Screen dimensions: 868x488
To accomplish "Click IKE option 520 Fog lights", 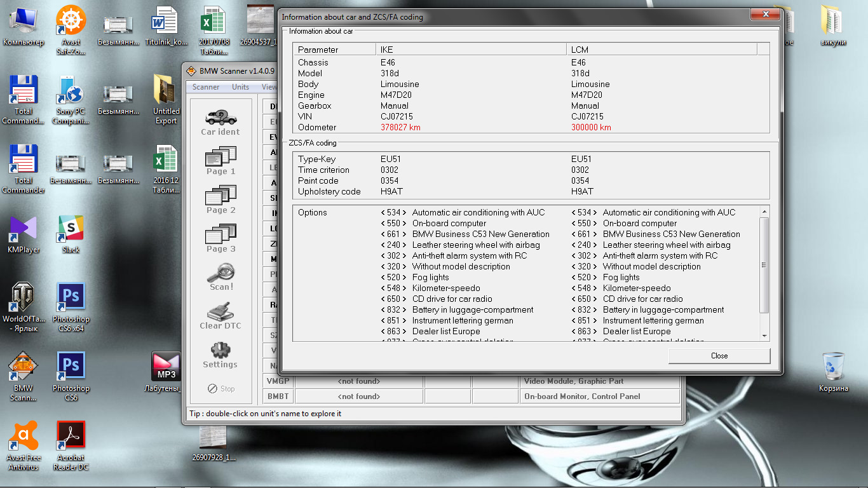I will pos(414,278).
